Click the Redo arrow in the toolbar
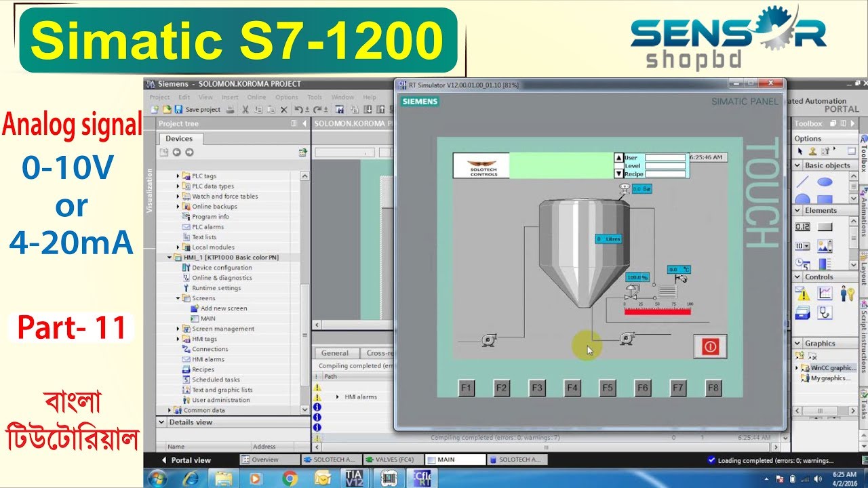868x488 pixels. pyautogui.click(x=317, y=109)
